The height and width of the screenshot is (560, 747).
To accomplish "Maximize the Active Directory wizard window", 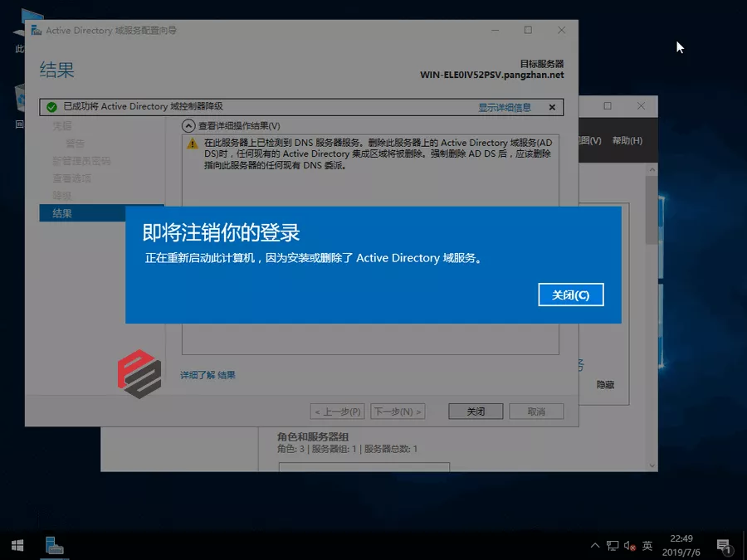I will pos(528,30).
